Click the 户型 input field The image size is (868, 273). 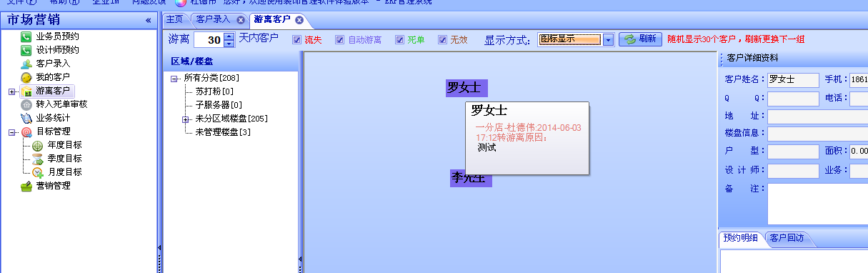tap(793, 152)
